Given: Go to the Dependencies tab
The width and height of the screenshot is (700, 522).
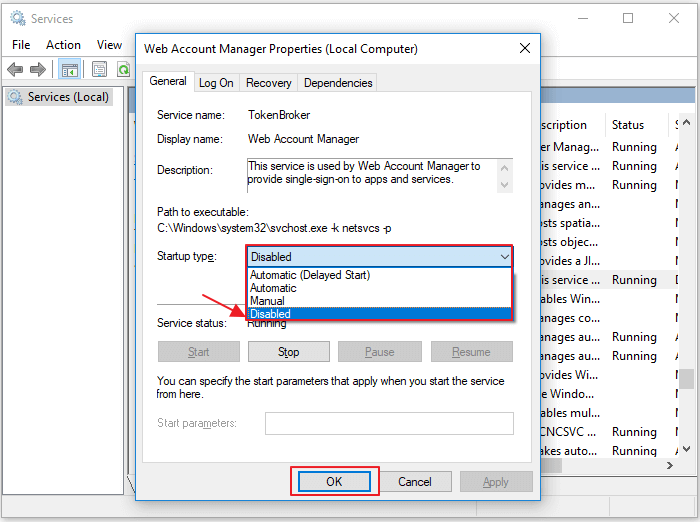Looking at the screenshot, I should [338, 83].
